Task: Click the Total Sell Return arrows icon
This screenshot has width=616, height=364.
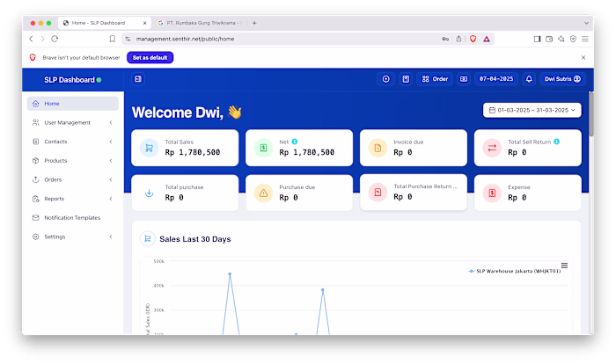Action: click(x=492, y=148)
